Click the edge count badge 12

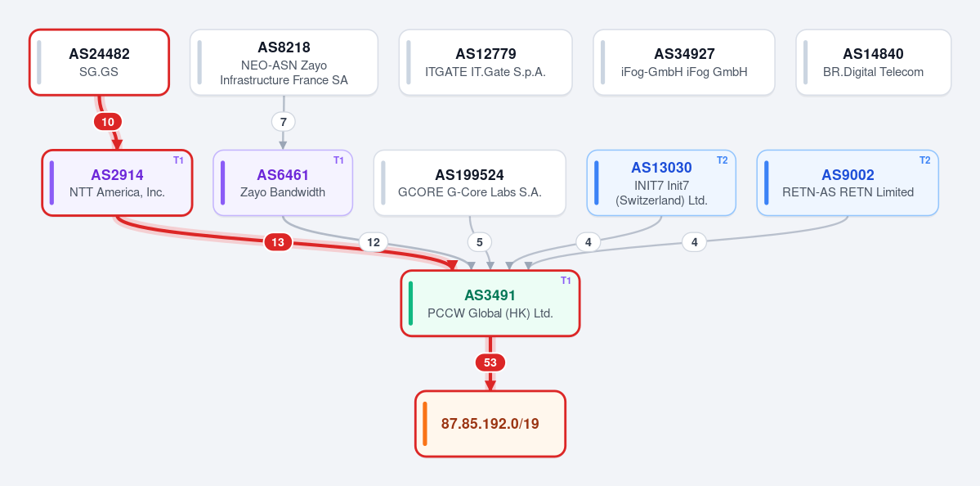tap(374, 242)
